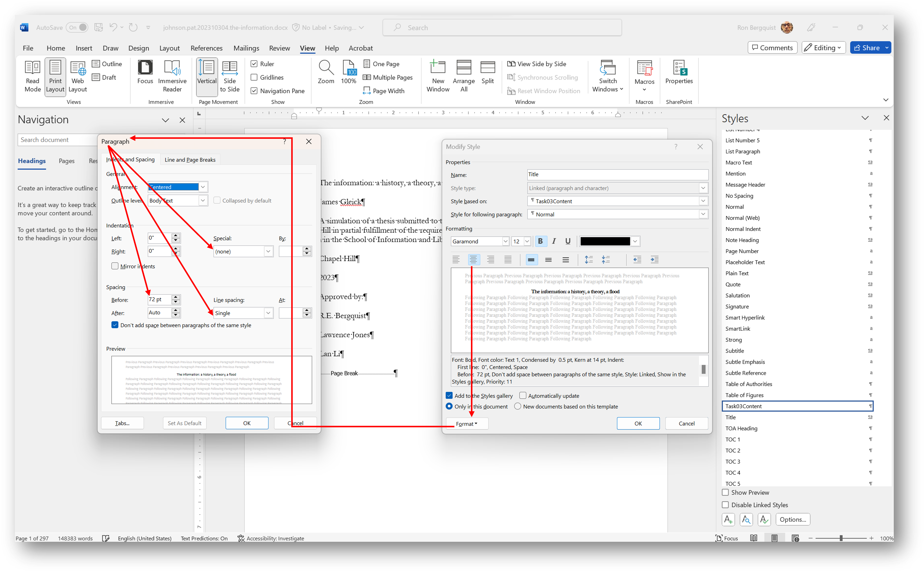Open Tabs settings from Paragraph dialog
The height and width of the screenshot is (572, 924).
pyautogui.click(x=122, y=423)
